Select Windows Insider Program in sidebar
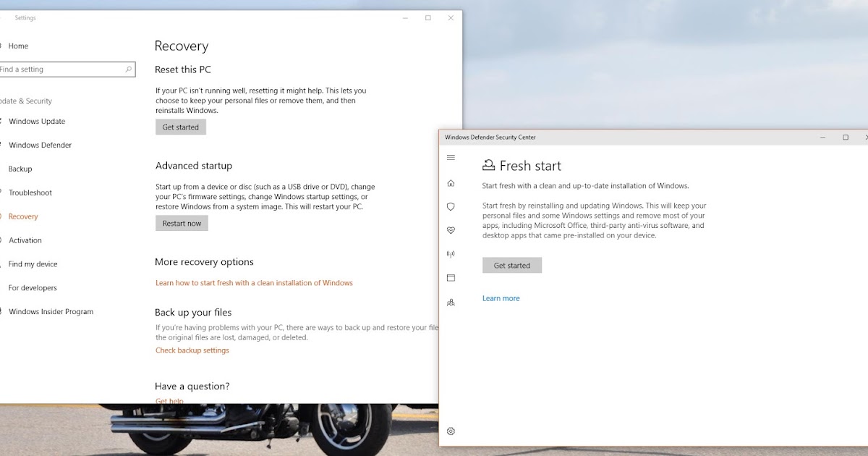868x456 pixels. point(51,312)
